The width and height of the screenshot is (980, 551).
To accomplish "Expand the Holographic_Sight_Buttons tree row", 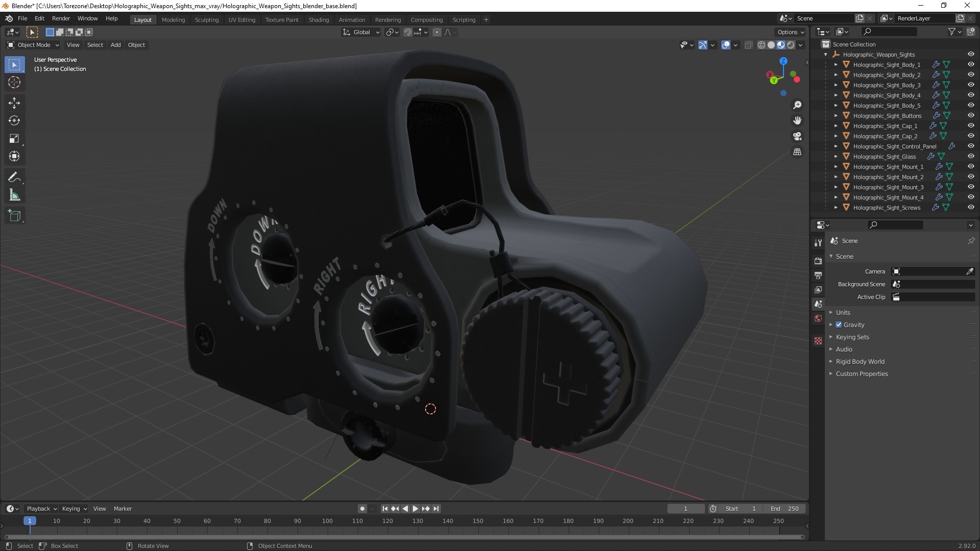I will (836, 116).
